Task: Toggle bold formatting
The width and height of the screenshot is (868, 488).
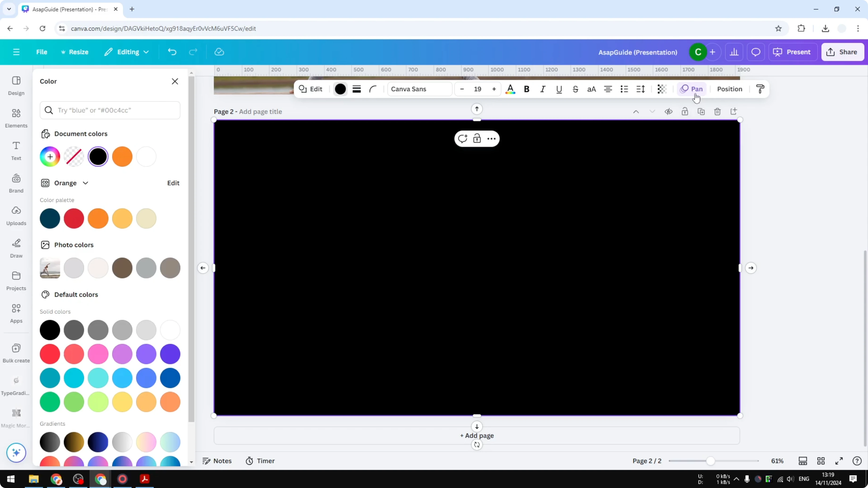Action: 527,89
